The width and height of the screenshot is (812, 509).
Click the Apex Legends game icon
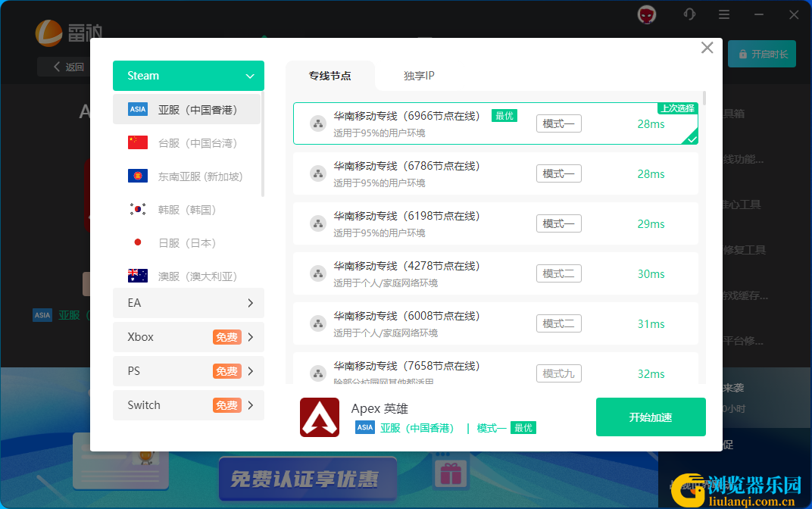click(x=320, y=417)
